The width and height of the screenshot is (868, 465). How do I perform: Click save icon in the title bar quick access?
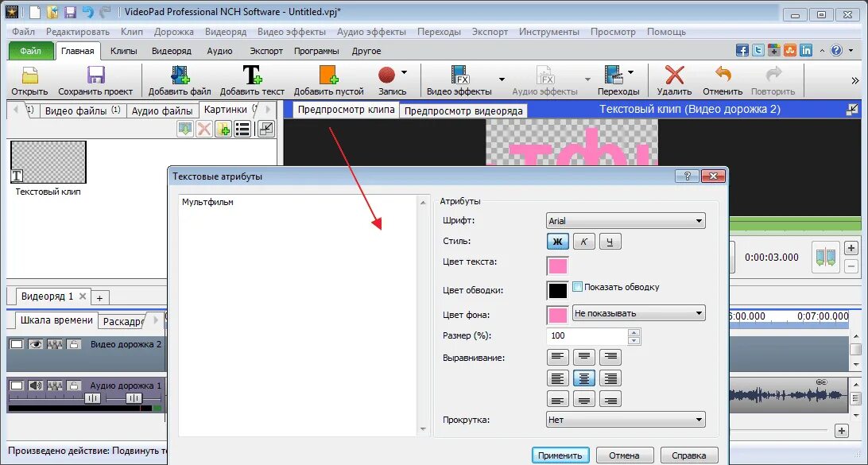click(x=70, y=12)
